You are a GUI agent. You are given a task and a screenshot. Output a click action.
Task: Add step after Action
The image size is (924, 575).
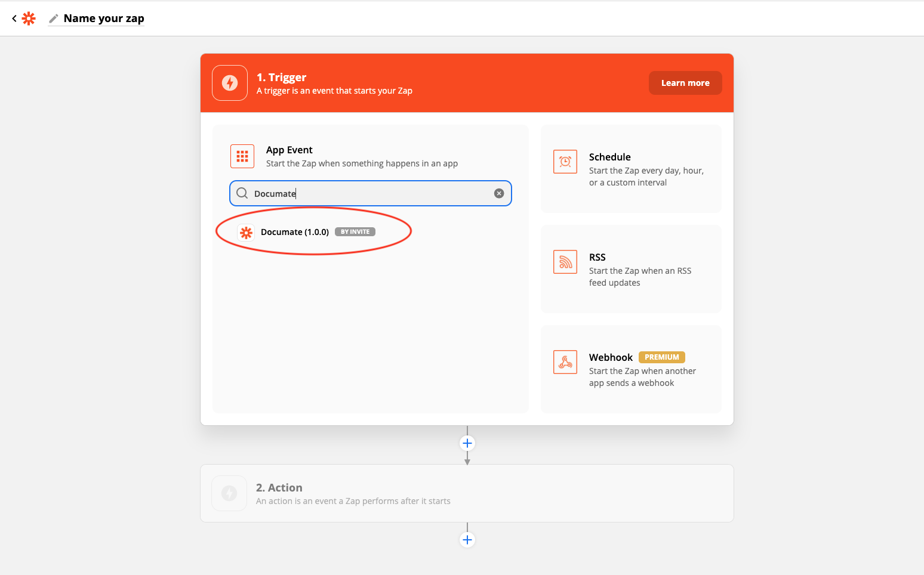[x=467, y=540]
